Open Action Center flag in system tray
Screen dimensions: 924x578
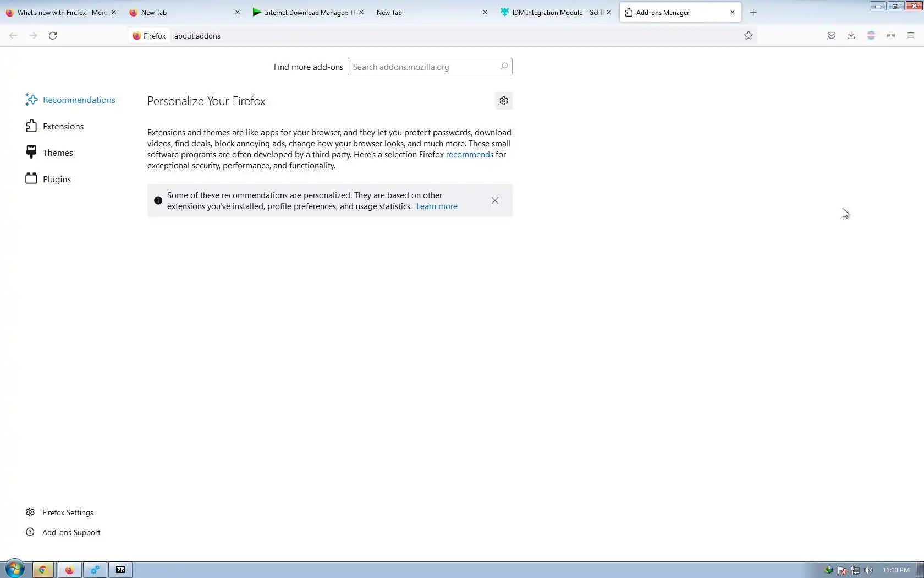(842, 570)
